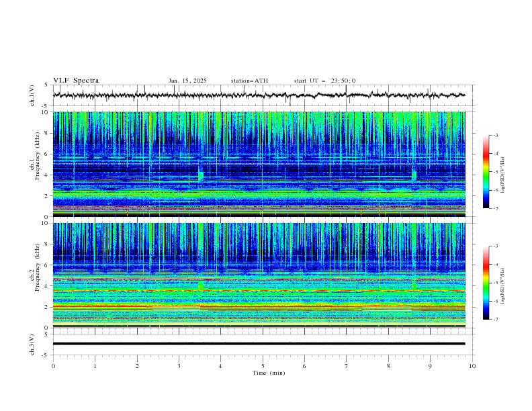The width and height of the screenshot is (532, 411).
Task: Click the "-7" label on ch.1 colorbar
Action: (x=495, y=208)
